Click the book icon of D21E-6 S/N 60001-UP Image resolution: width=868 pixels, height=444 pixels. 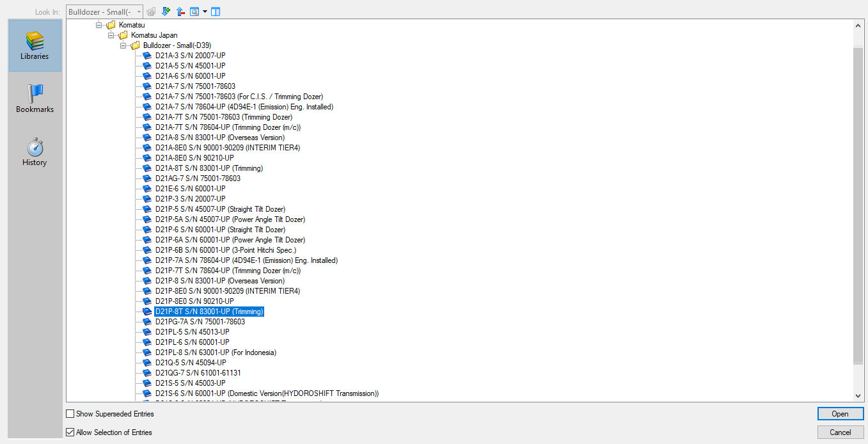[147, 189]
